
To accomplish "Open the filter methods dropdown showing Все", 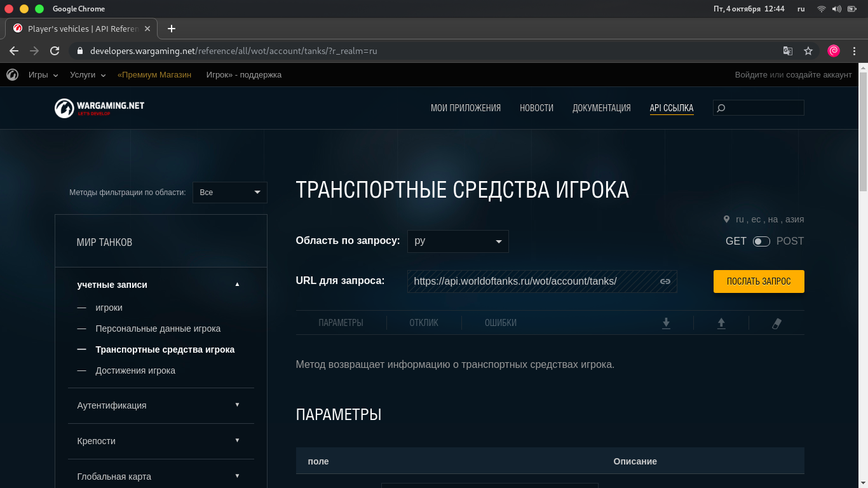I will [x=230, y=193].
